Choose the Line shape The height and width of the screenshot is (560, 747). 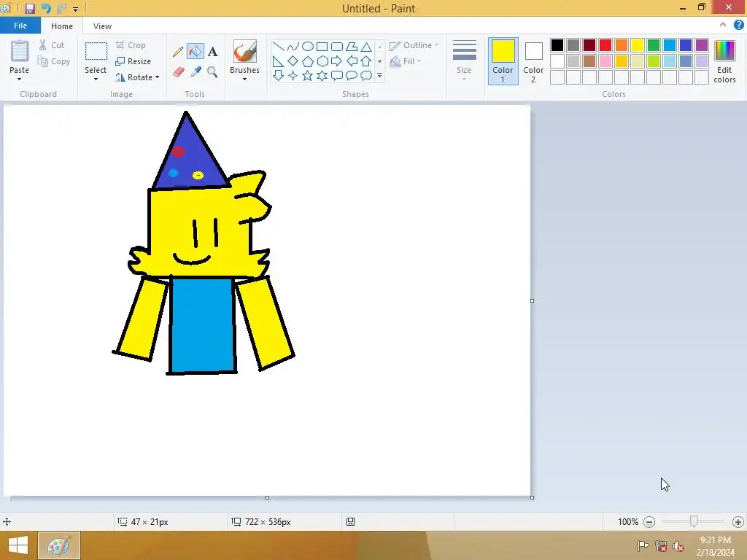tap(278, 46)
